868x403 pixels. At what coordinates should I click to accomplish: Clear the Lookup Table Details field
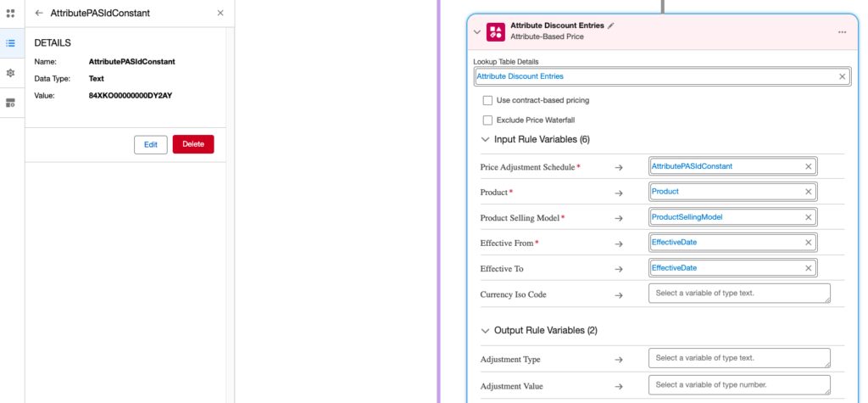pos(842,76)
